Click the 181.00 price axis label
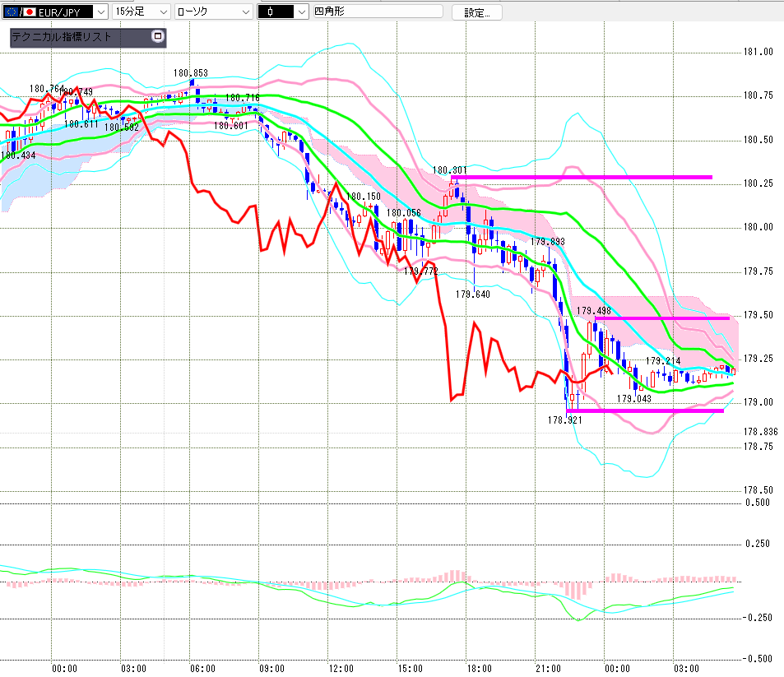784x677 pixels. coord(758,52)
